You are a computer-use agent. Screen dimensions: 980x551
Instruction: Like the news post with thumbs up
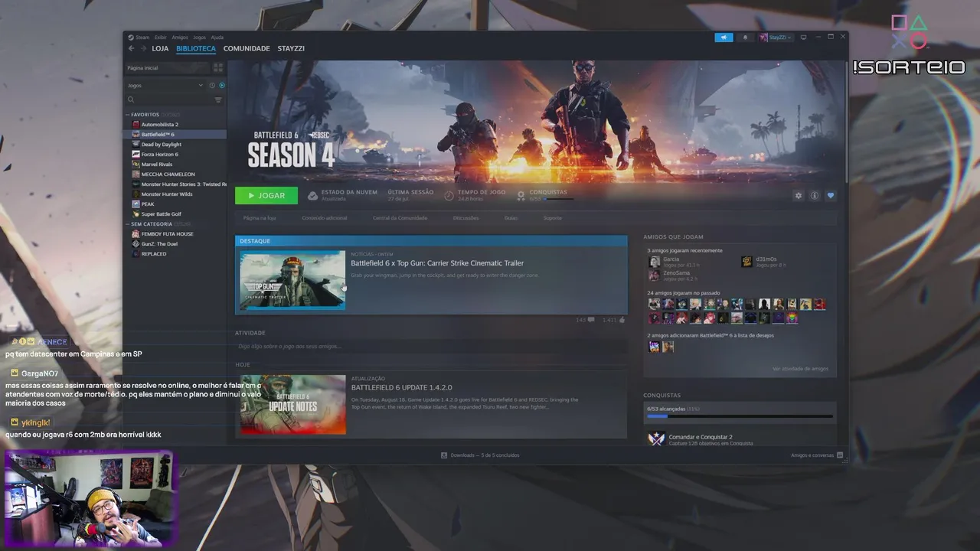(622, 320)
